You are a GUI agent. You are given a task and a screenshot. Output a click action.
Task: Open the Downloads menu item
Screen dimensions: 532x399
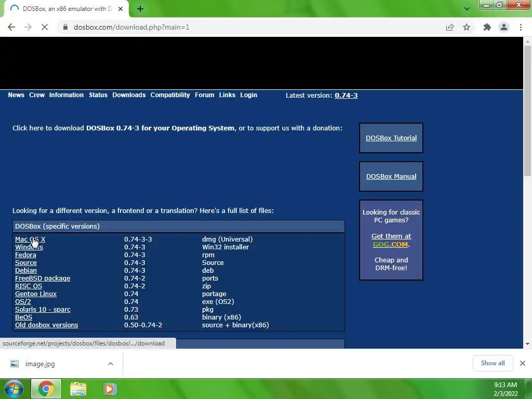coord(129,95)
